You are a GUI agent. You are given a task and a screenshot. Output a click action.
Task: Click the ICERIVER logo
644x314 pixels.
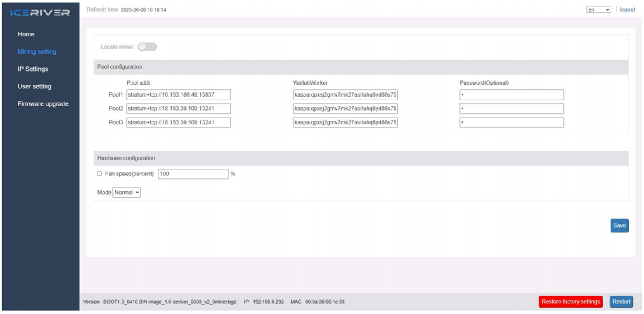(40, 12)
